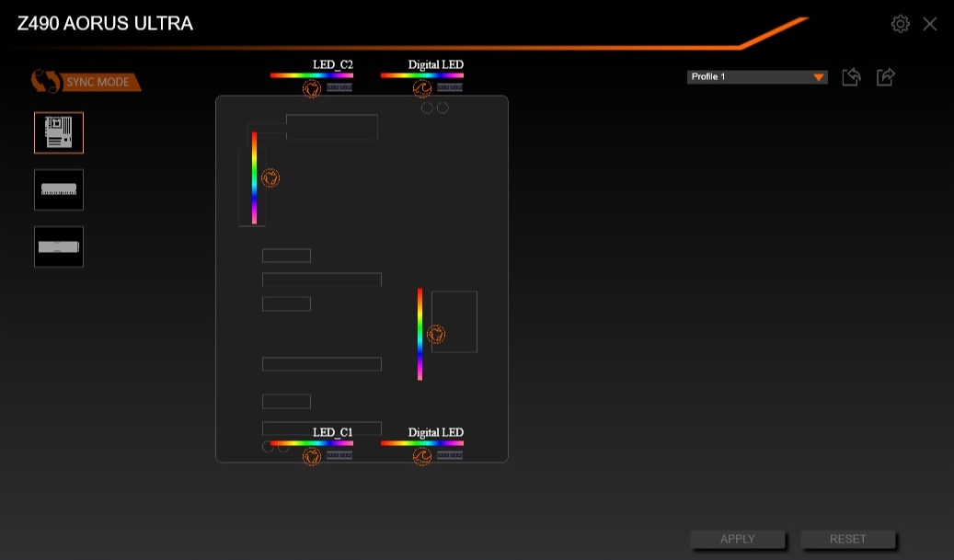Select the chipset-area LED zone icon
The height and width of the screenshot is (560, 954).
tap(436, 335)
